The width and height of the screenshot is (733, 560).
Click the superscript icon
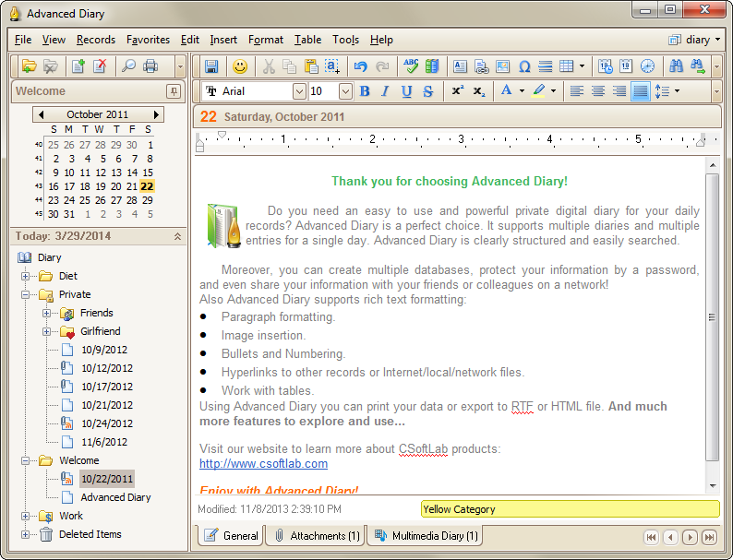[458, 90]
